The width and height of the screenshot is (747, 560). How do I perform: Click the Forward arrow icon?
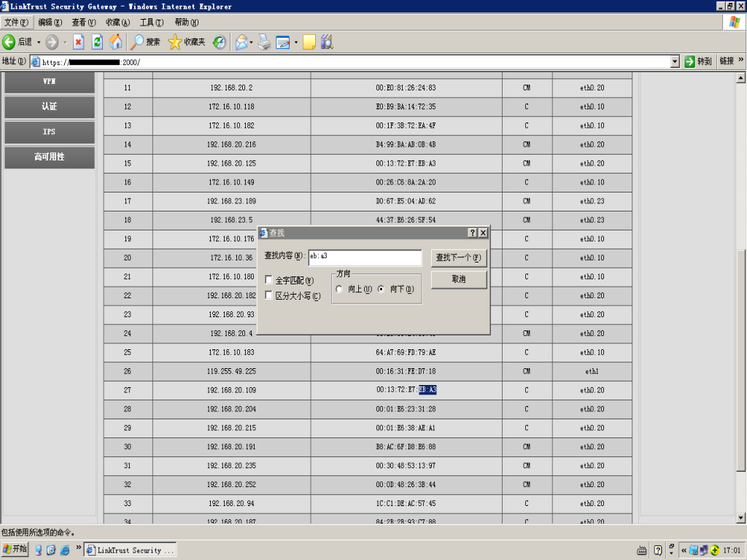[52, 42]
